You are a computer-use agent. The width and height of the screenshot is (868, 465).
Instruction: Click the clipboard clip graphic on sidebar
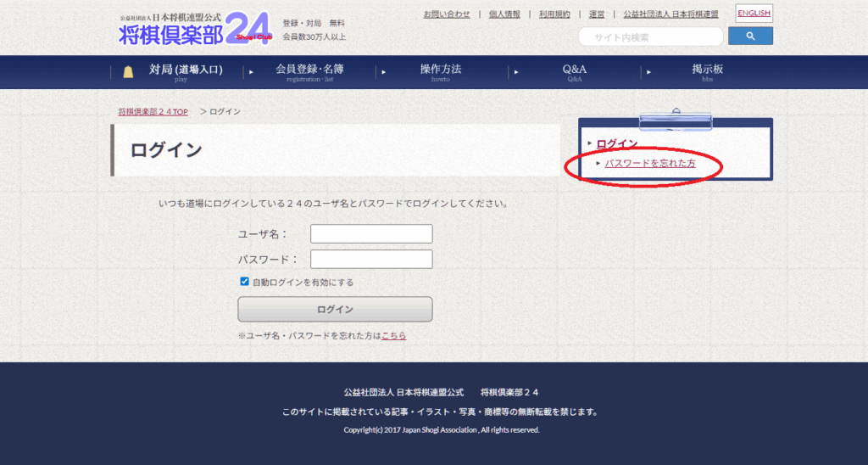click(x=675, y=121)
